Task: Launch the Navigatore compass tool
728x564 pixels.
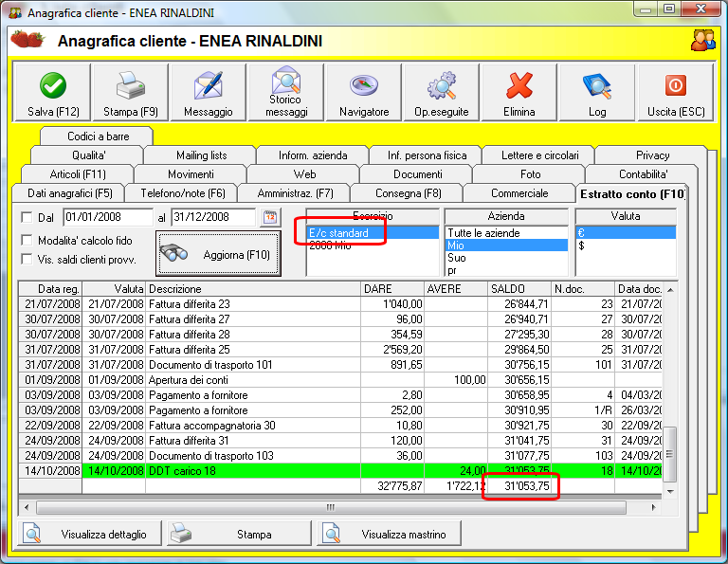Action: click(x=364, y=93)
